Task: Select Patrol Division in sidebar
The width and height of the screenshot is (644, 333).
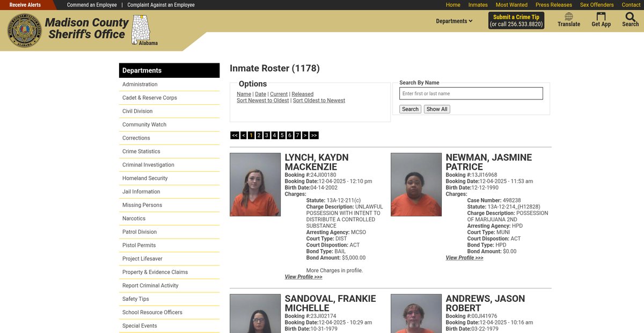Action: (169, 232)
